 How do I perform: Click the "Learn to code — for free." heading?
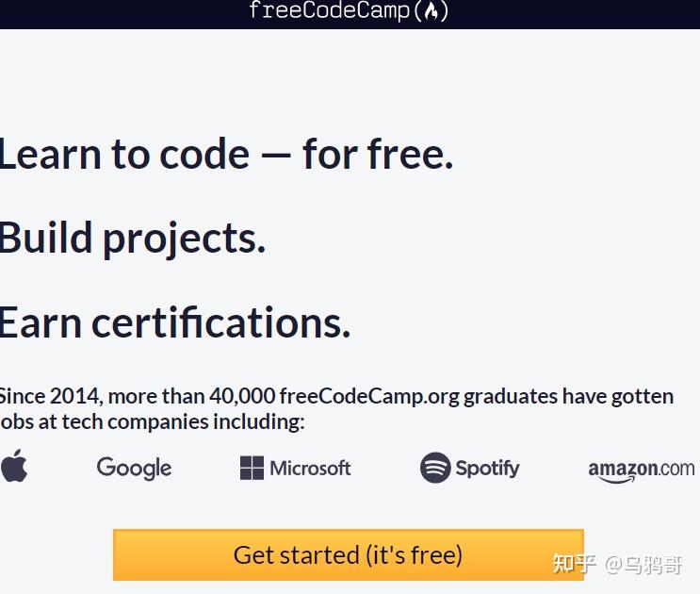point(226,155)
